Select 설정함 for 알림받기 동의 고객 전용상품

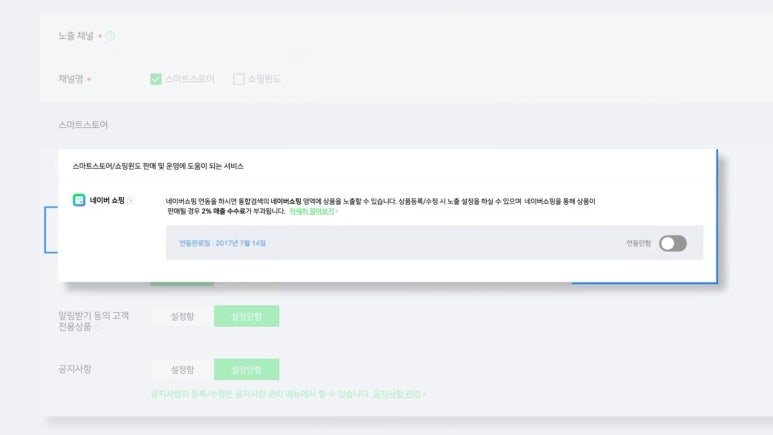tap(182, 316)
